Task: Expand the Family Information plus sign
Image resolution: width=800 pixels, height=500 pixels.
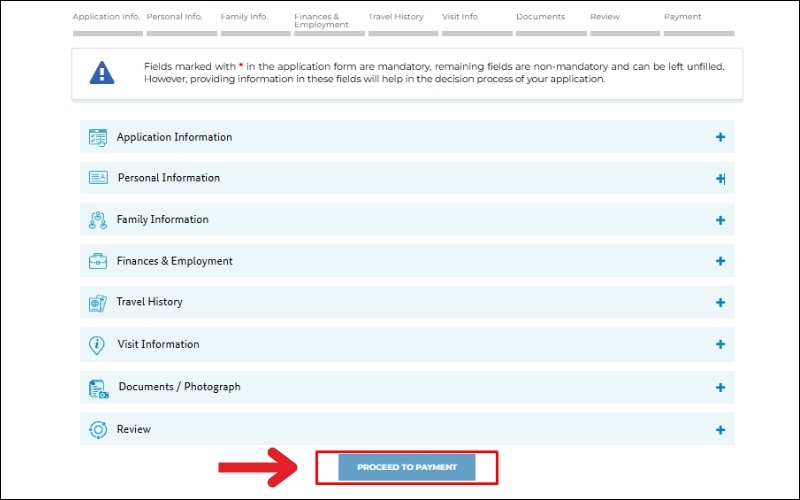Action: pyautogui.click(x=720, y=220)
